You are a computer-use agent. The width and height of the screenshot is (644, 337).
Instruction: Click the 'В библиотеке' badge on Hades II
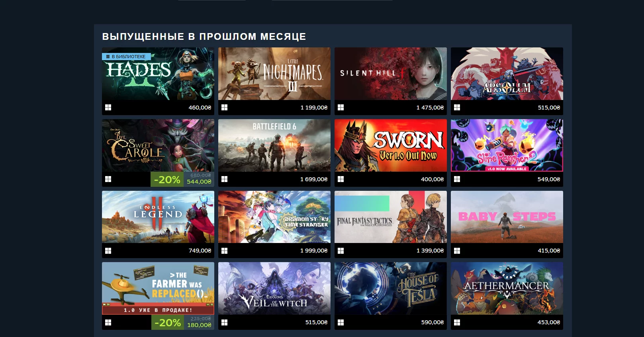[x=126, y=57]
